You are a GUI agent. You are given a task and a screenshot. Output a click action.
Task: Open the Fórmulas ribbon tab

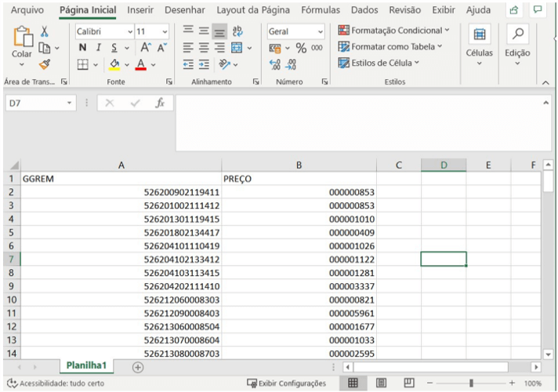click(321, 10)
